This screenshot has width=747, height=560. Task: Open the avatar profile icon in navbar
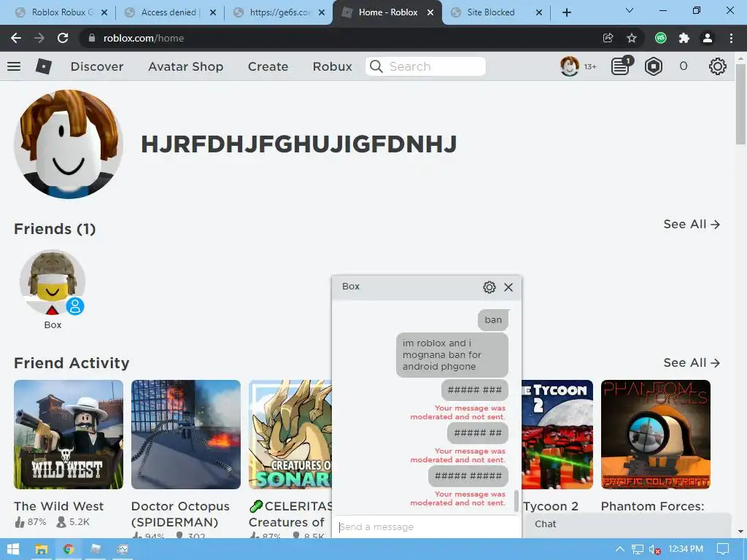pyautogui.click(x=569, y=66)
